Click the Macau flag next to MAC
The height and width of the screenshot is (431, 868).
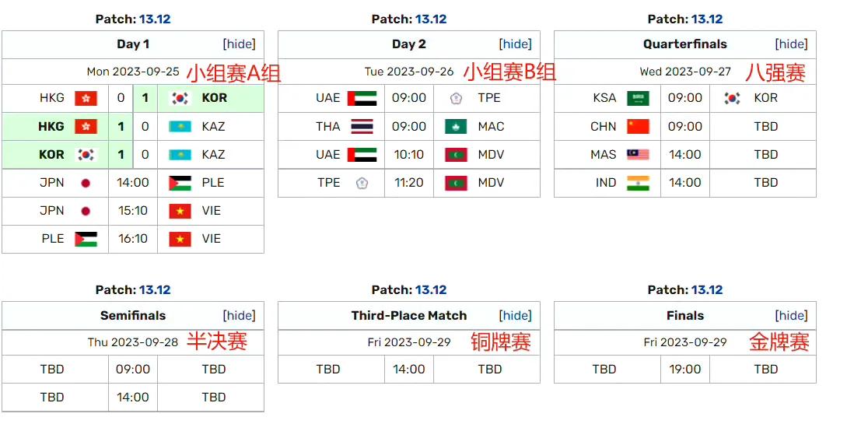pyautogui.click(x=456, y=126)
